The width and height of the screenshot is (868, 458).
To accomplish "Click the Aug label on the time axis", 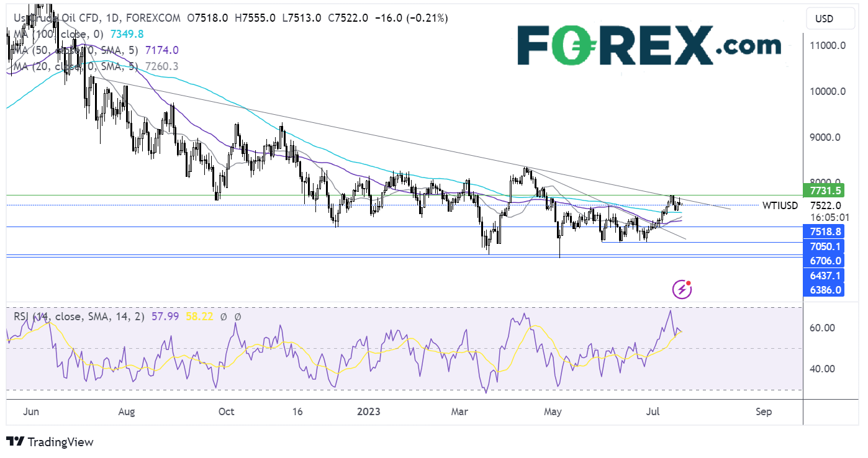I will (x=126, y=411).
